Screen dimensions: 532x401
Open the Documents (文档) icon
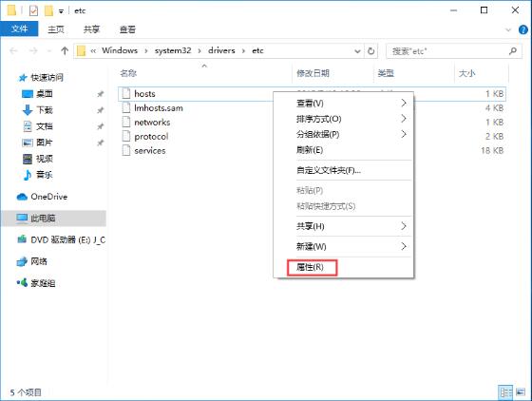28,126
